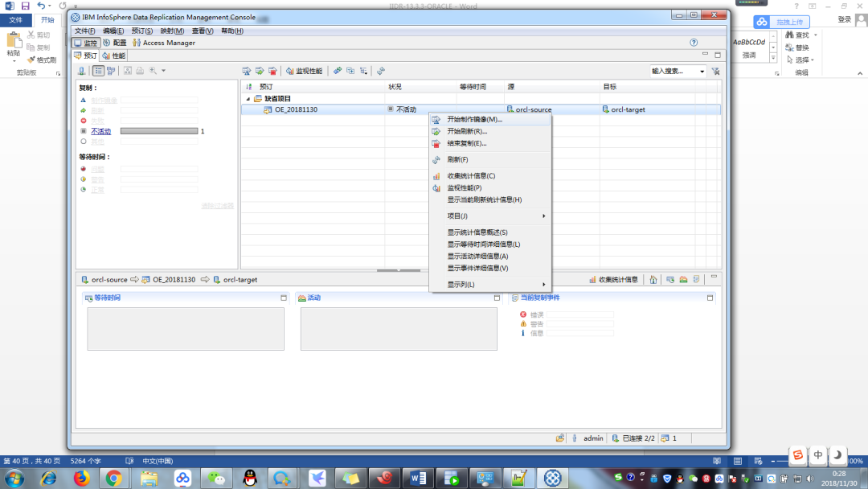This screenshot has width=868, height=489.
Task: Click the expand all tree icon
Action: point(350,71)
